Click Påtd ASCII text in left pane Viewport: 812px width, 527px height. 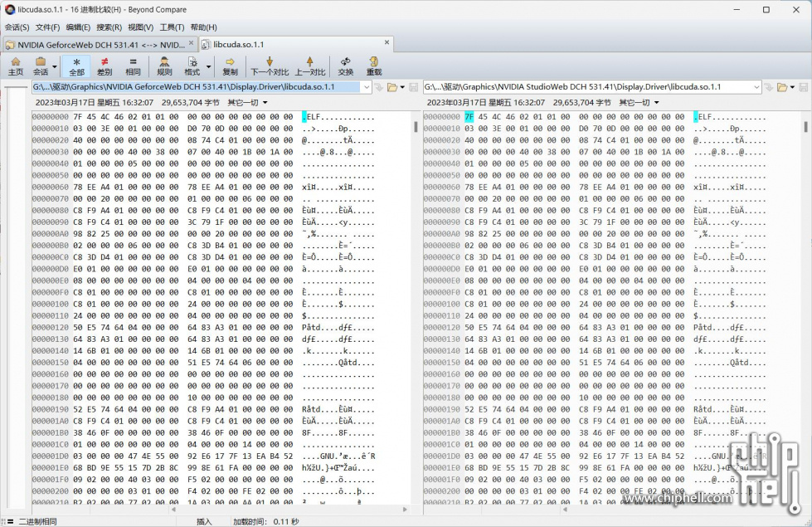[312, 328]
